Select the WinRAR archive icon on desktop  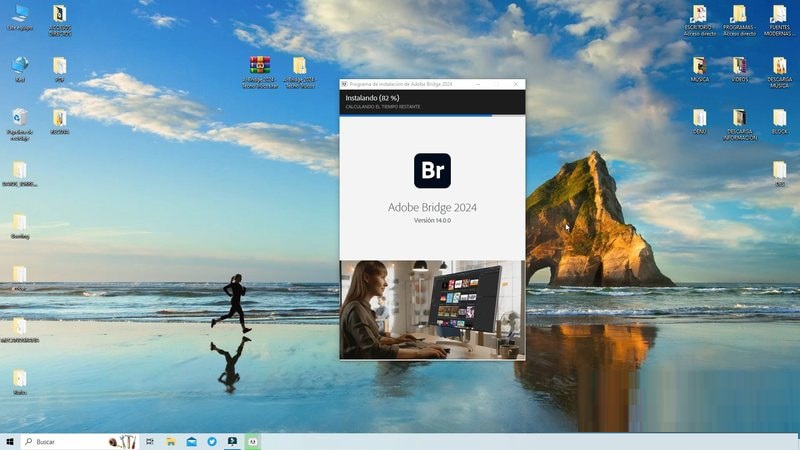pyautogui.click(x=260, y=72)
